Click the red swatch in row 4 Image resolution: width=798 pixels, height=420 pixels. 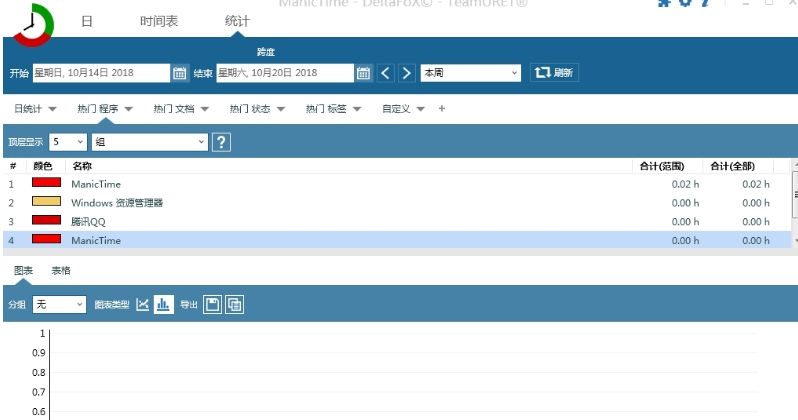coord(46,239)
